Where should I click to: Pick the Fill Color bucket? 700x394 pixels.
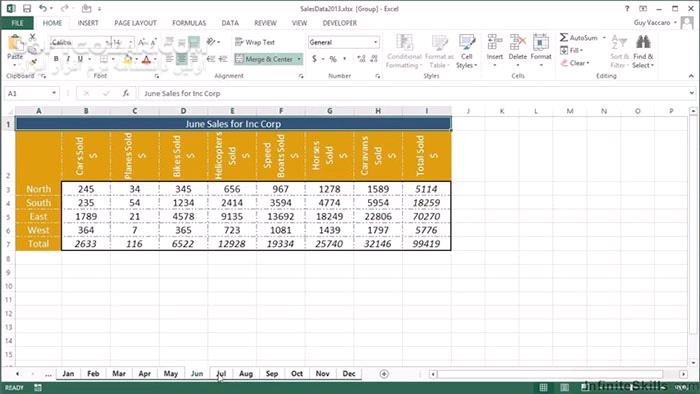pyautogui.click(x=128, y=59)
